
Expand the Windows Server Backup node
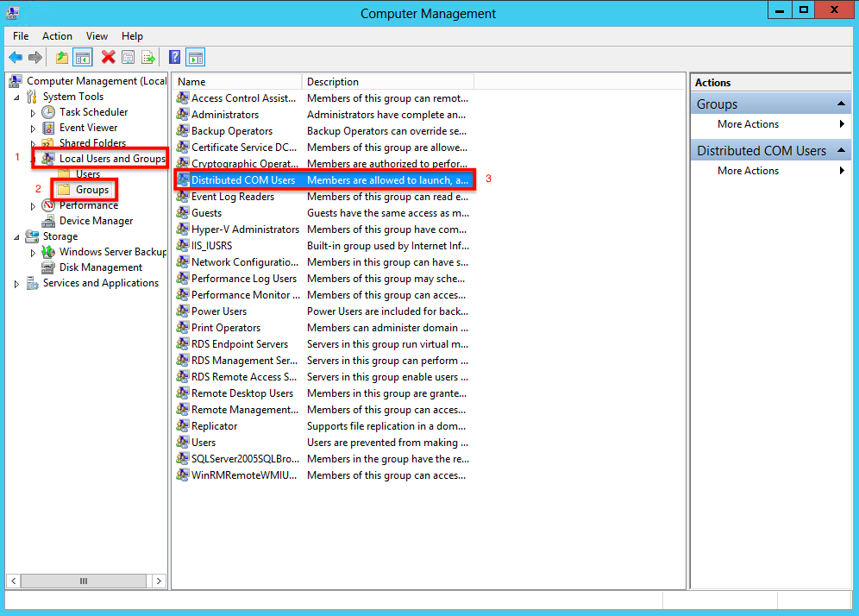point(33,253)
